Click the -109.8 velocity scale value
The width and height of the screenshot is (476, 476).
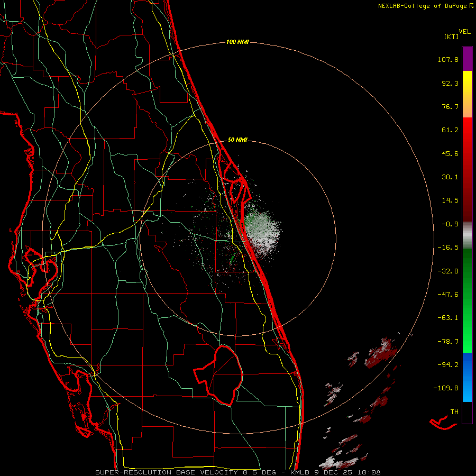coord(446,388)
